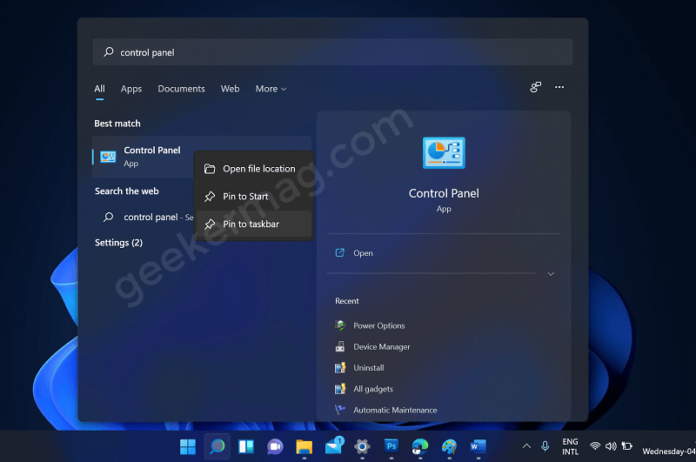Click the 'Control Panel' title in the preview pane
The width and height of the screenshot is (696, 462).
point(444,193)
